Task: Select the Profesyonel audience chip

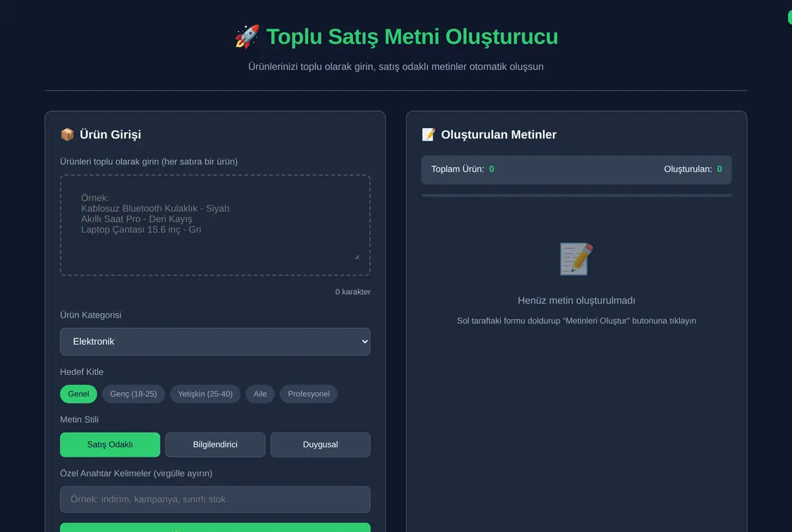Action: coord(309,394)
